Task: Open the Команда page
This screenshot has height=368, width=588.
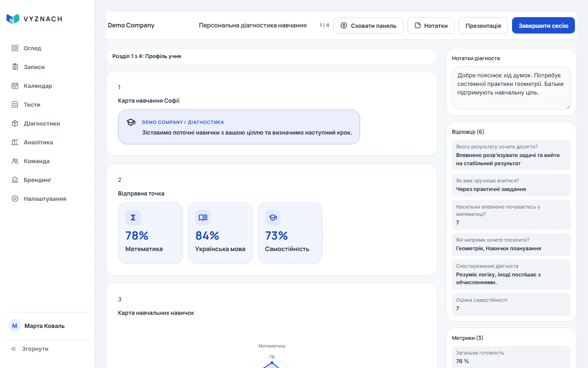Action: tap(47, 161)
